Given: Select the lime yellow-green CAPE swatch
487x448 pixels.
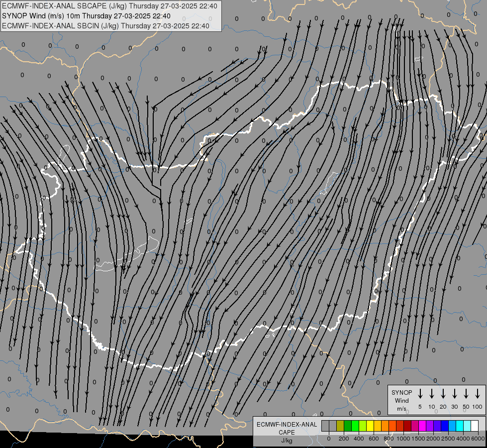Looking at the screenshot, I should click(363, 426).
